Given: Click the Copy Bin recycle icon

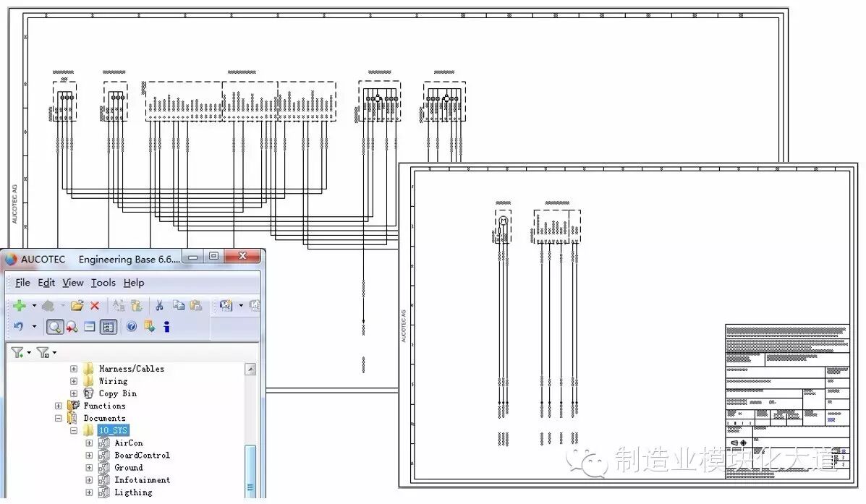Looking at the screenshot, I should (88, 393).
